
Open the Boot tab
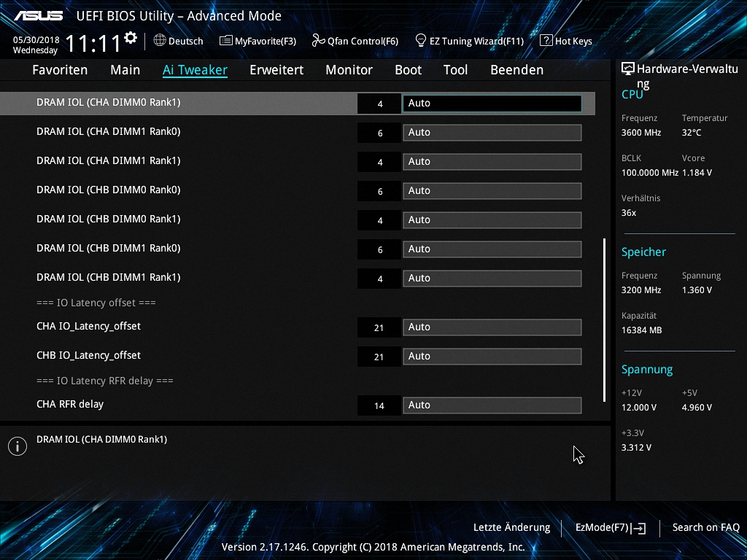coord(409,70)
